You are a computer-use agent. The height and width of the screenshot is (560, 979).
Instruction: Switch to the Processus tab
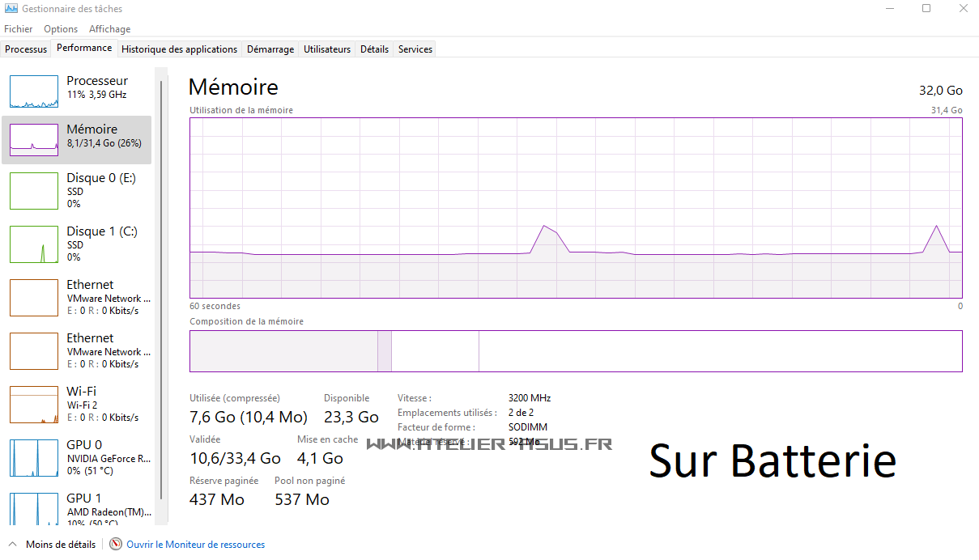coord(26,49)
